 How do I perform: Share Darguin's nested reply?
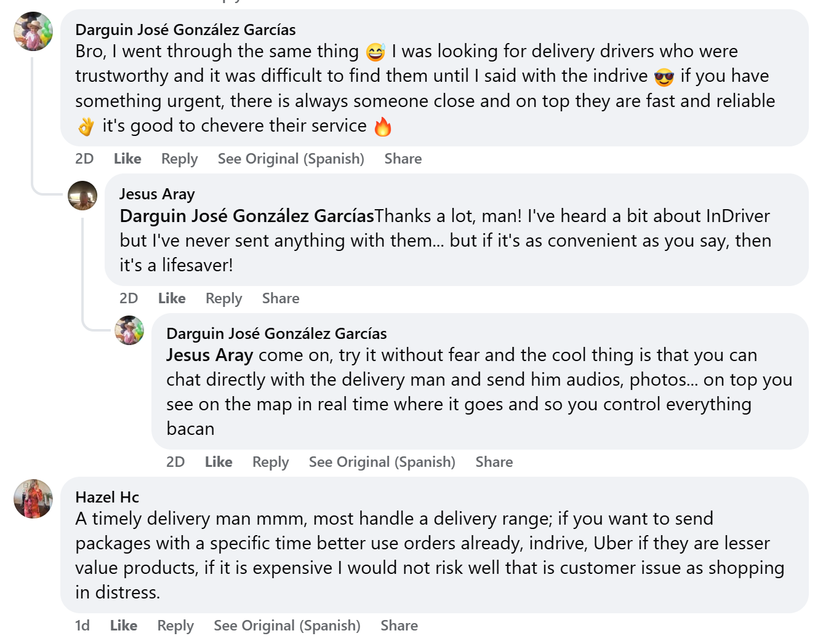pyautogui.click(x=494, y=462)
